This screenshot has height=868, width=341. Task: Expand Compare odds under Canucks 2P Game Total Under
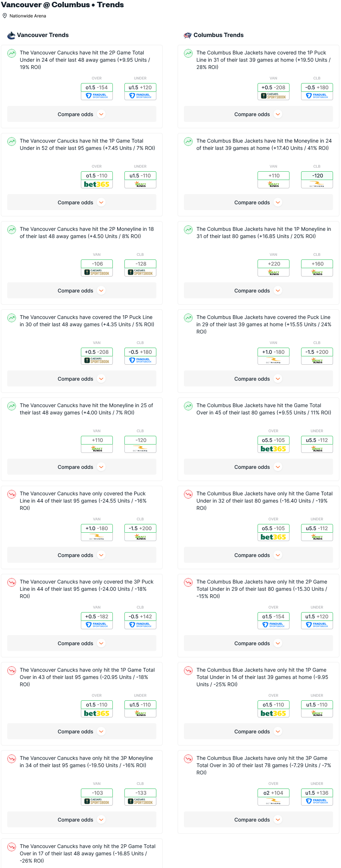(82, 114)
